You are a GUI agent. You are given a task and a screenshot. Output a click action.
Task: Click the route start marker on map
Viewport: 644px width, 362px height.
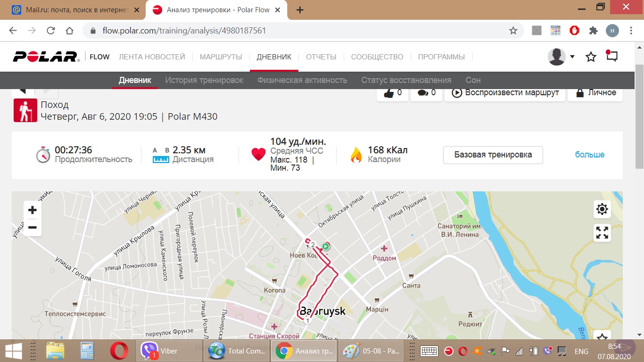coord(325,246)
